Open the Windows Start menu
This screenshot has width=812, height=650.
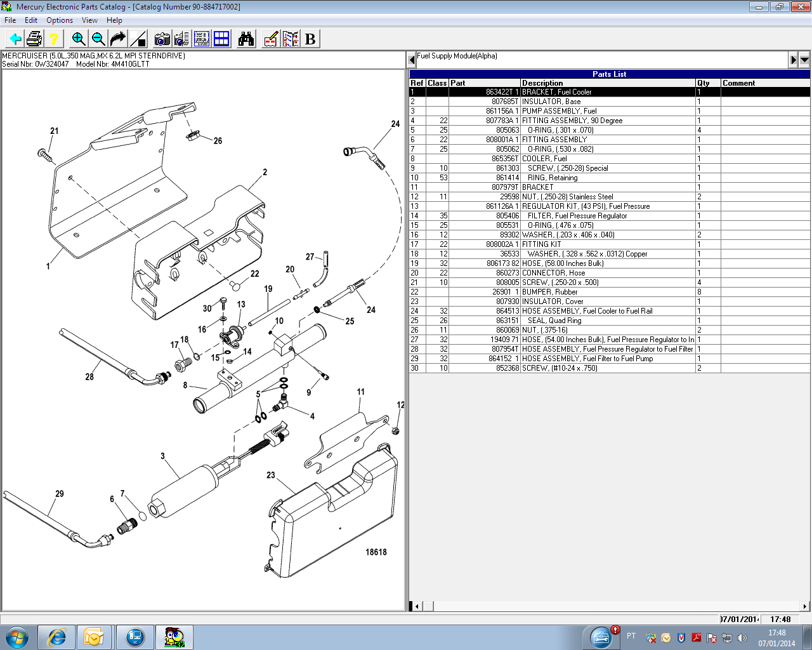pos(17,637)
